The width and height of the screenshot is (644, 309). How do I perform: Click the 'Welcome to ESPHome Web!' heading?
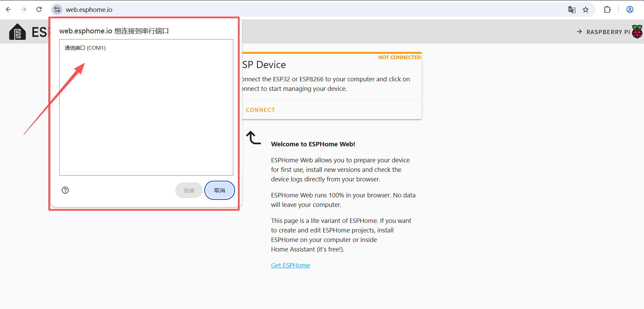[x=313, y=144]
